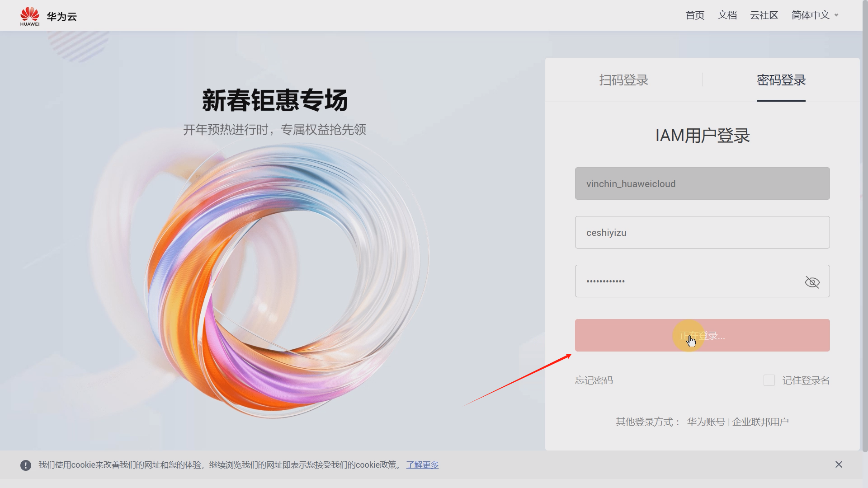
Task: Check the 记住登录名 checkbox
Action: click(769, 380)
